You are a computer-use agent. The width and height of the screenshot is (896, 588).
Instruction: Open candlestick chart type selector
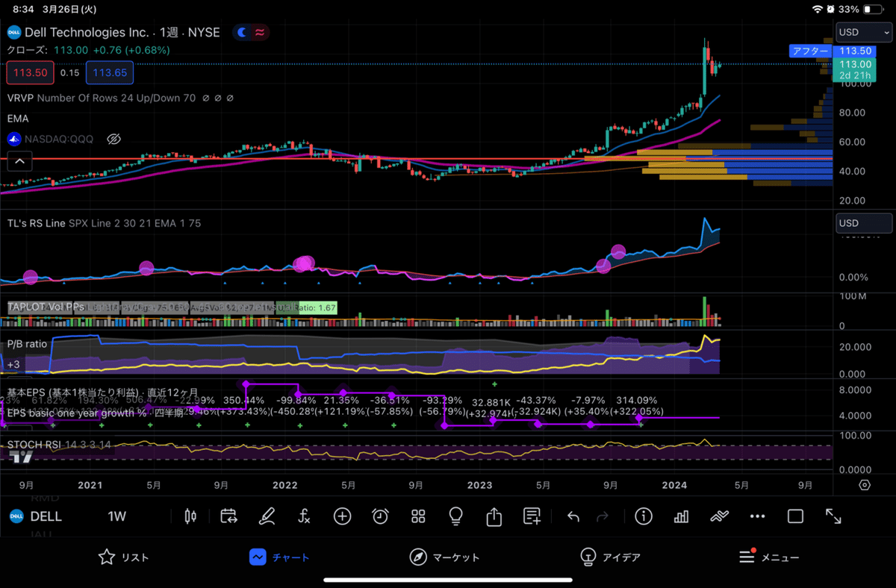click(x=190, y=516)
